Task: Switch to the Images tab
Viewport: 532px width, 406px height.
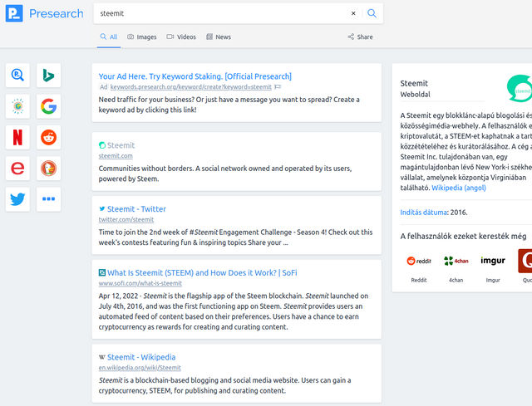Action: pyautogui.click(x=142, y=37)
